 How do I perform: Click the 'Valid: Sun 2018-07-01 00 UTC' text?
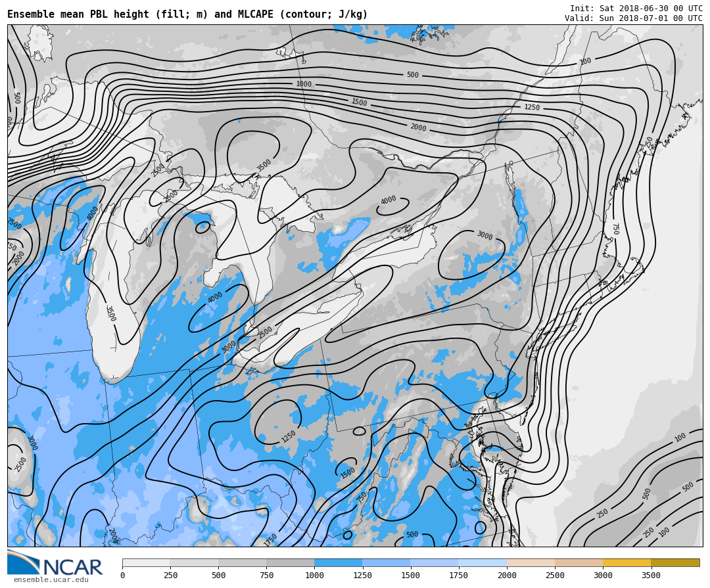pyautogui.click(x=634, y=18)
